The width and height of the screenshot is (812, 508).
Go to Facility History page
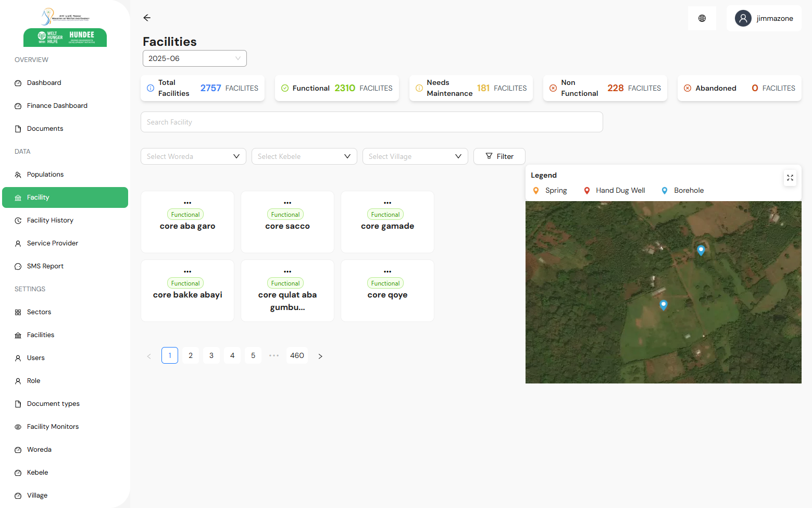(x=50, y=220)
